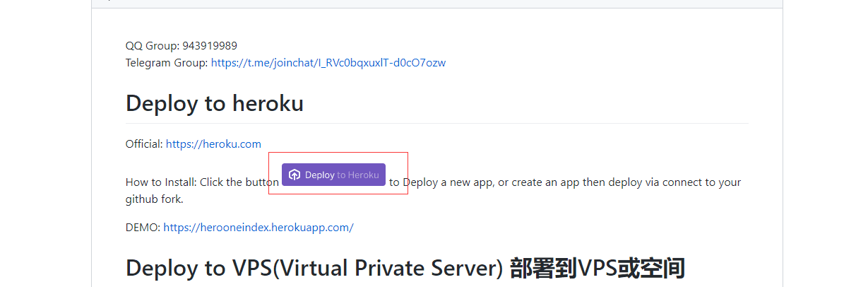Click the "Click the button" instruction text

(239, 182)
